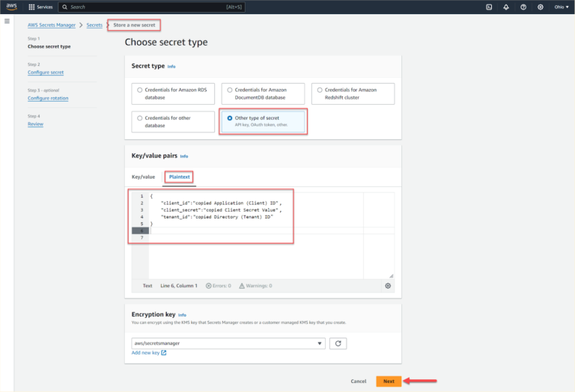Switch to the Key/value tab
Viewport: 575px width, 392px height.
[x=143, y=177]
